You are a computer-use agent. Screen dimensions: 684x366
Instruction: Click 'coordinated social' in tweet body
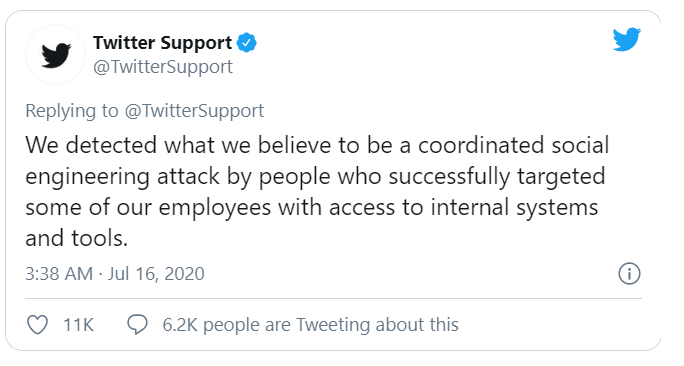[x=513, y=145]
